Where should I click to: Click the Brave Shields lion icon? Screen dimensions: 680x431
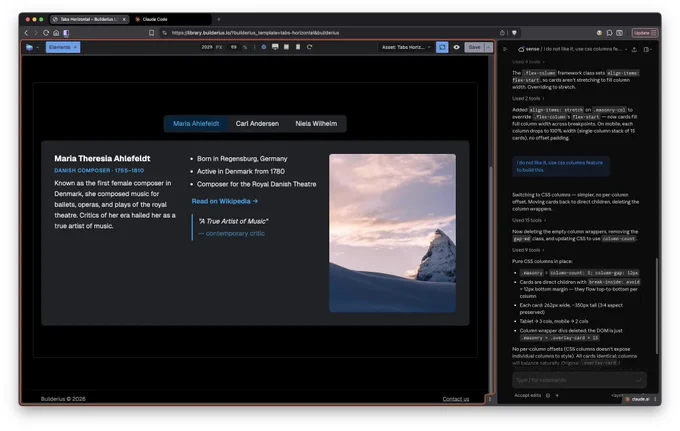pyautogui.click(x=514, y=33)
